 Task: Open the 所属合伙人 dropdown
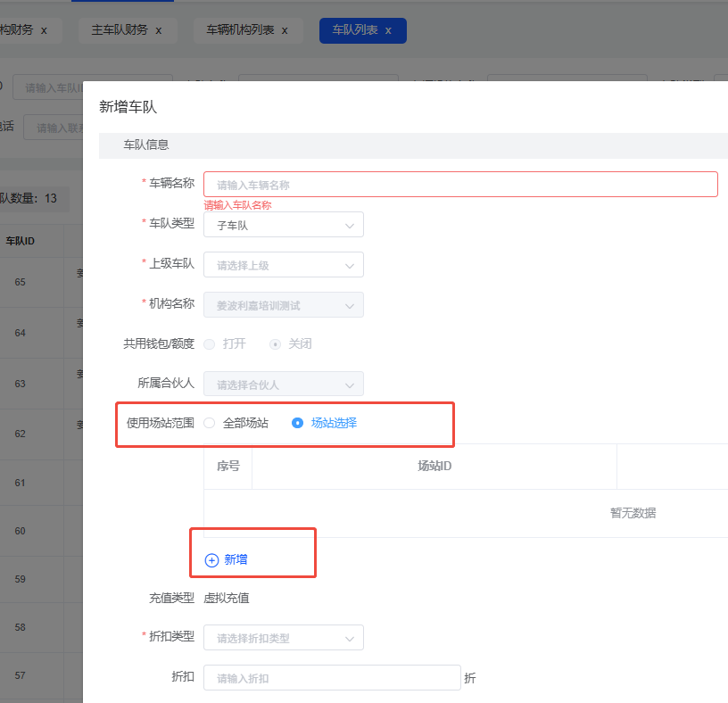tap(284, 384)
